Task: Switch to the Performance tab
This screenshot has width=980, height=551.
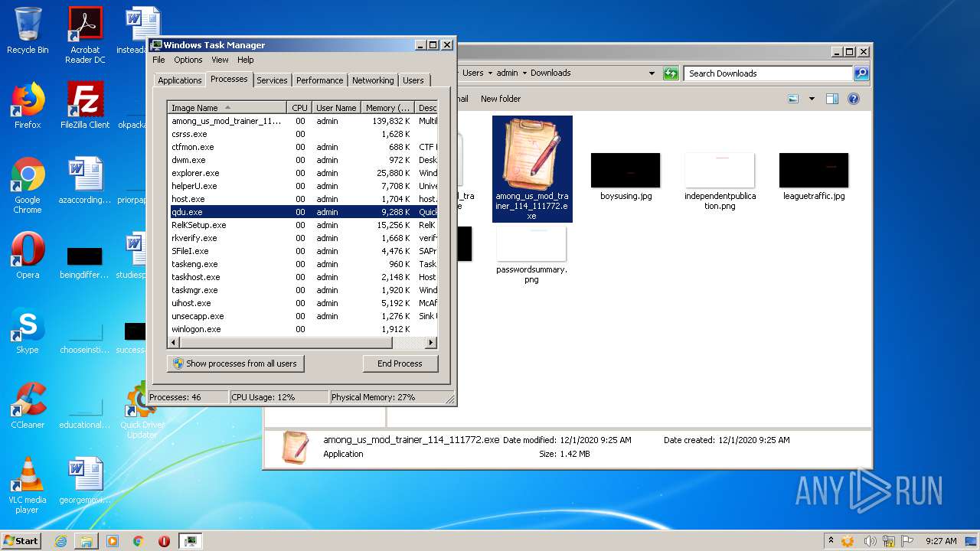Action: point(319,80)
